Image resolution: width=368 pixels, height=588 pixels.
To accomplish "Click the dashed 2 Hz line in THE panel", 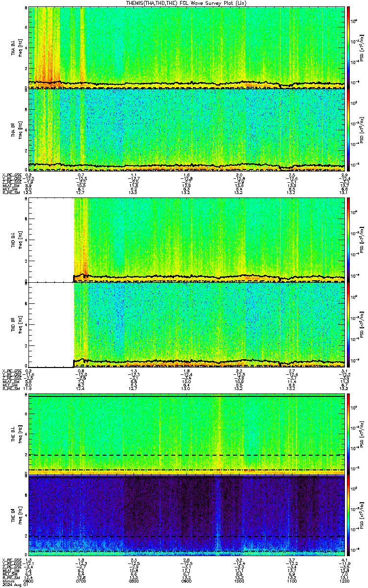I will coord(186,455).
